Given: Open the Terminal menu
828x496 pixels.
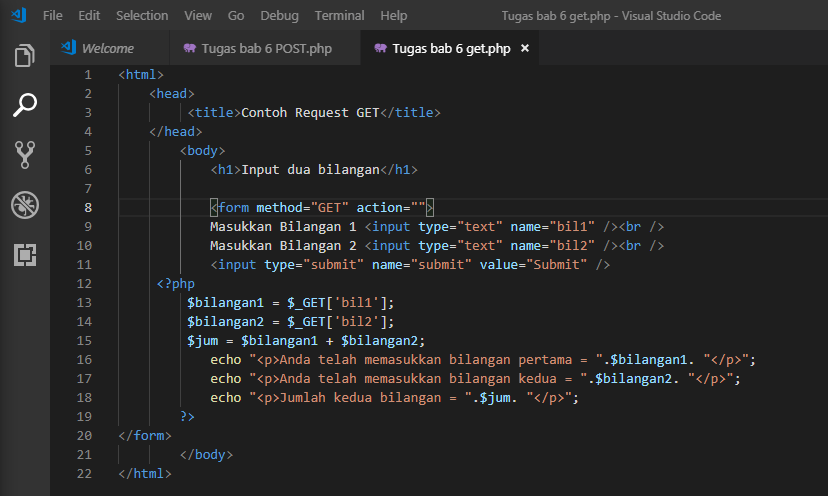Looking at the screenshot, I should (340, 16).
